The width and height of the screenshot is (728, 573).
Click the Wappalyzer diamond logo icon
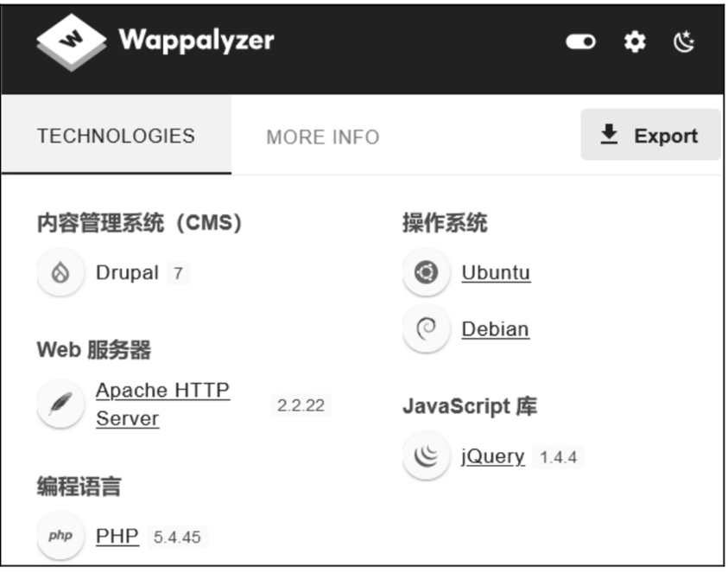click(x=72, y=42)
